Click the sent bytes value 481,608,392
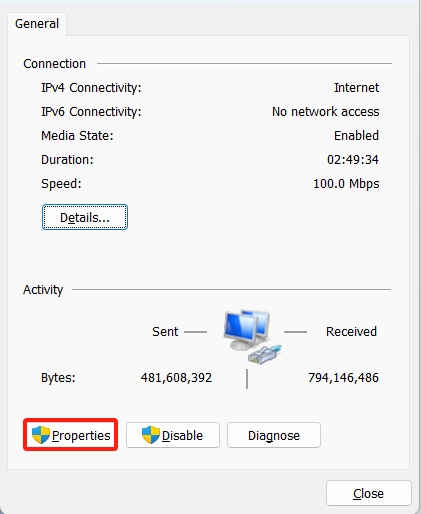 pyautogui.click(x=176, y=378)
